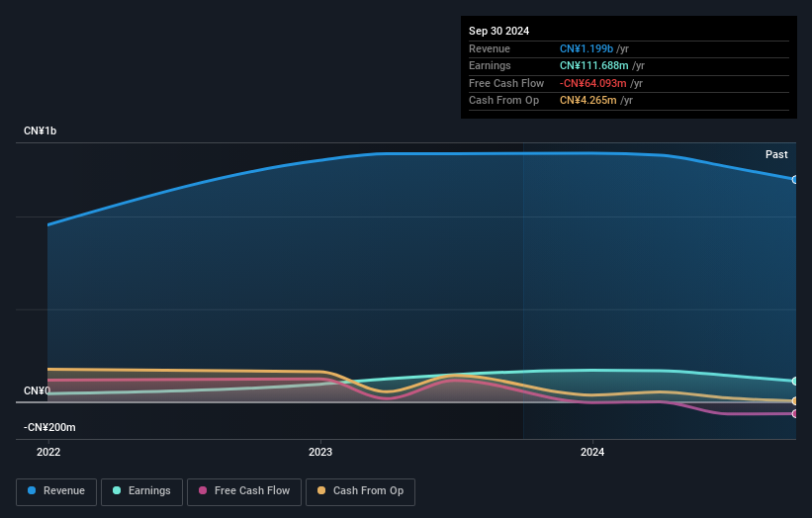Toggle the Revenue legend series
Screen dimensions: 812x518
pyautogui.click(x=56, y=491)
